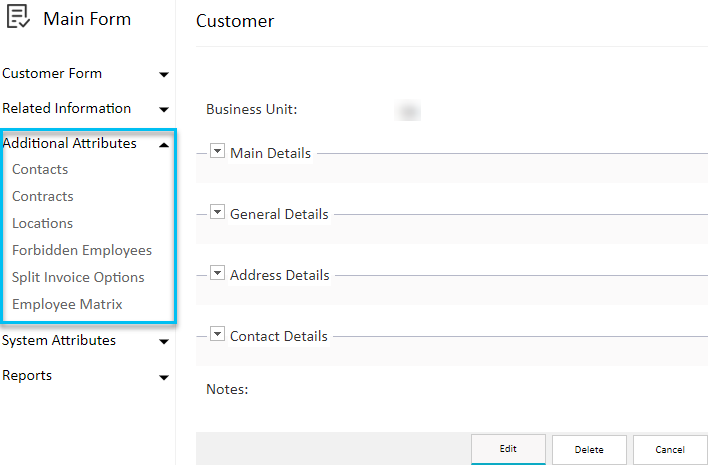The width and height of the screenshot is (708, 465).
Task: Click the Notes label
Action: pos(227,389)
